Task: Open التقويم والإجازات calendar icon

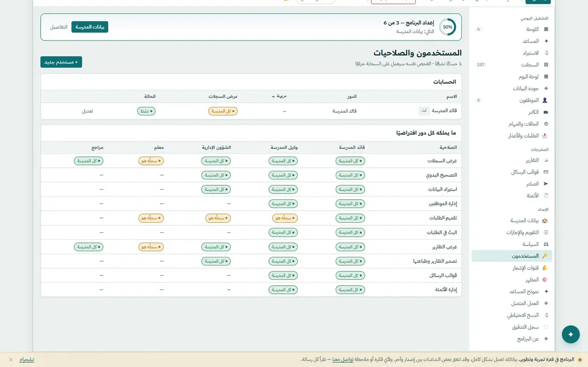Action: 546,232
